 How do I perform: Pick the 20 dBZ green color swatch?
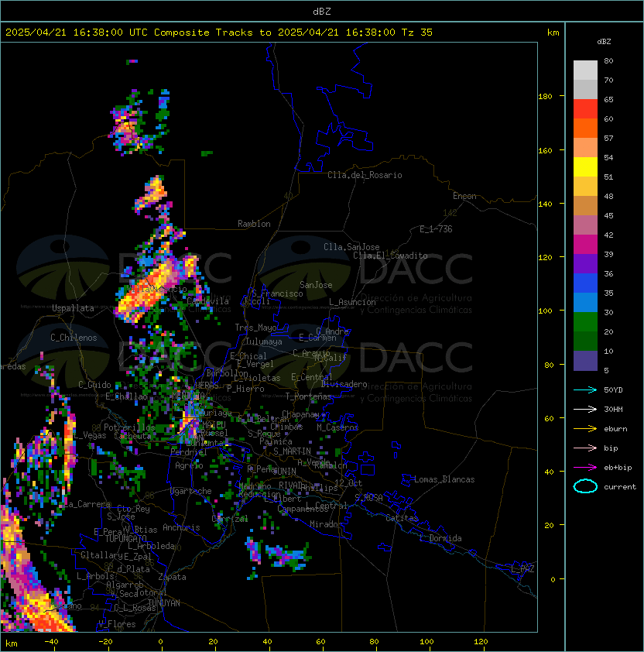[x=585, y=341]
